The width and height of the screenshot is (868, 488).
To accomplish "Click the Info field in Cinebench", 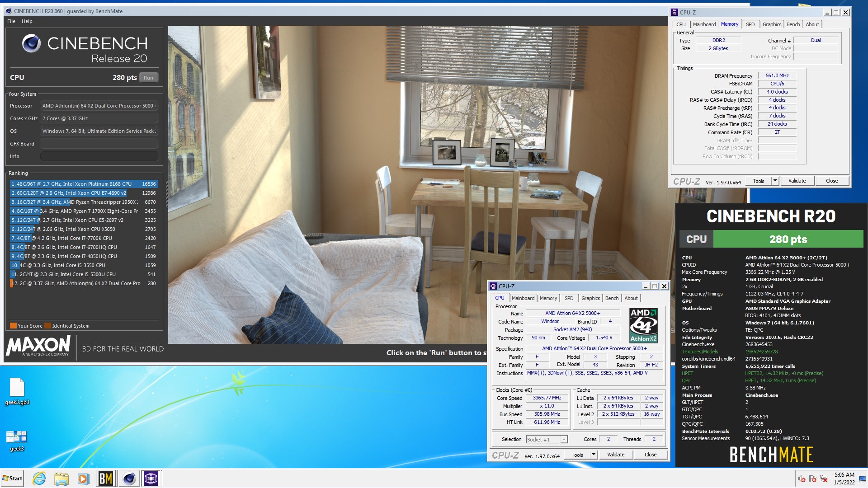I will pos(99,156).
